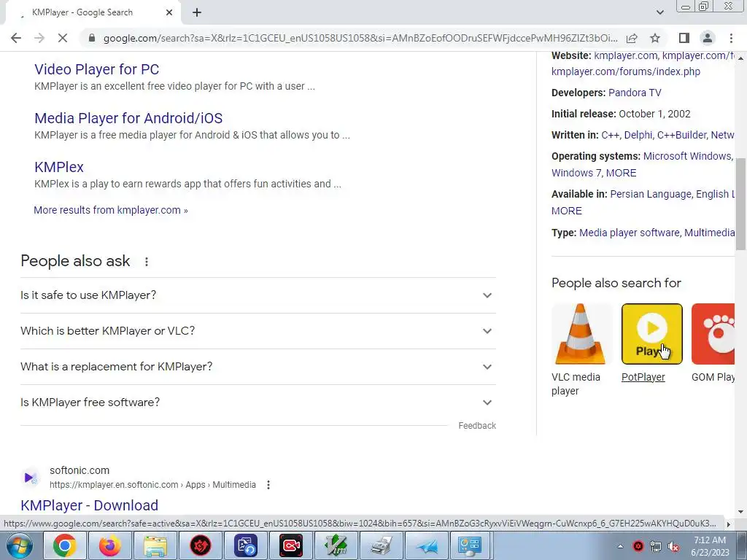Click MORE under Available in
The height and width of the screenshot is (560, 747).
pyautogui.click(x=566, y=211)
